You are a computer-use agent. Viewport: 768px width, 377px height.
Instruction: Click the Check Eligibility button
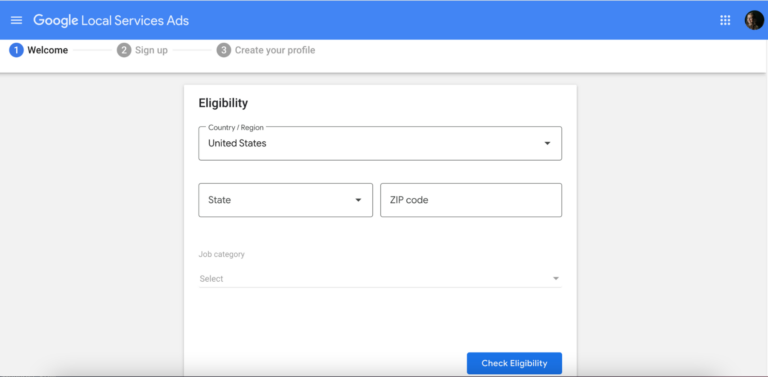click(x=514, y=363)
